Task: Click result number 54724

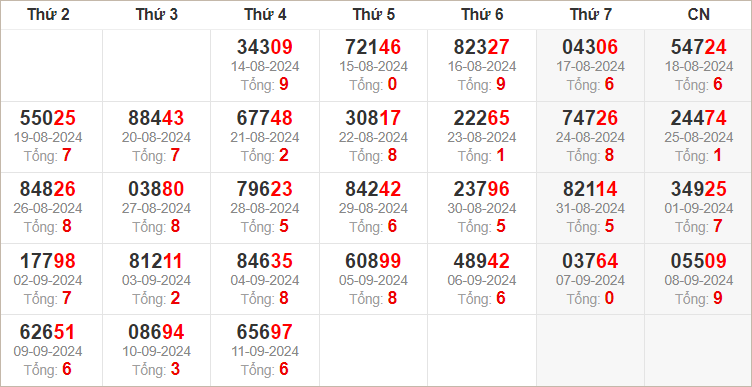Action: (698, 47)
